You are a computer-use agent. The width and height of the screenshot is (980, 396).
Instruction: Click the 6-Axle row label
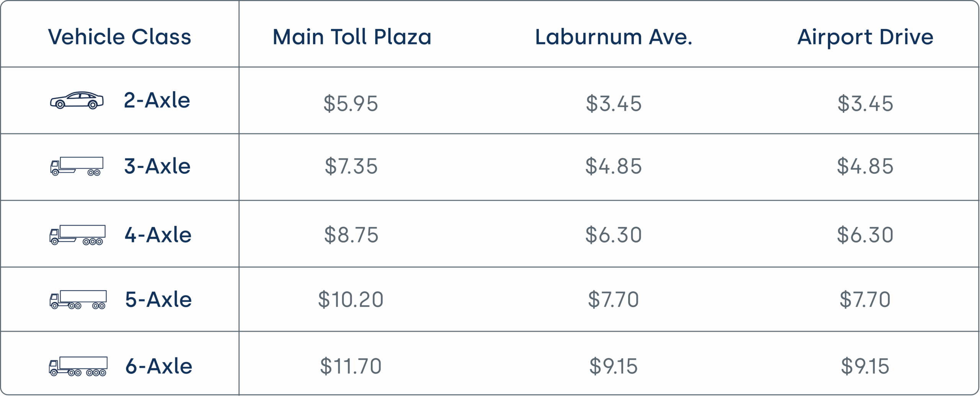pos(159,366)
